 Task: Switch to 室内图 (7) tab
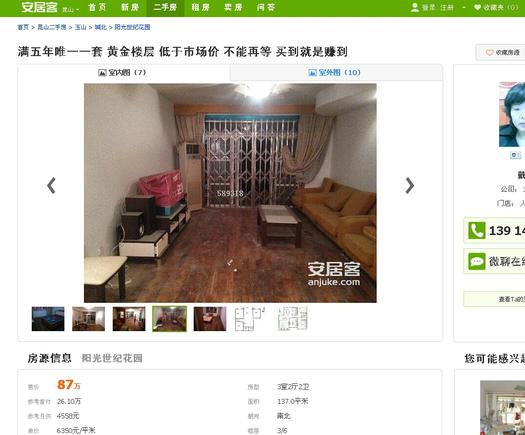[x=123, y=72]
